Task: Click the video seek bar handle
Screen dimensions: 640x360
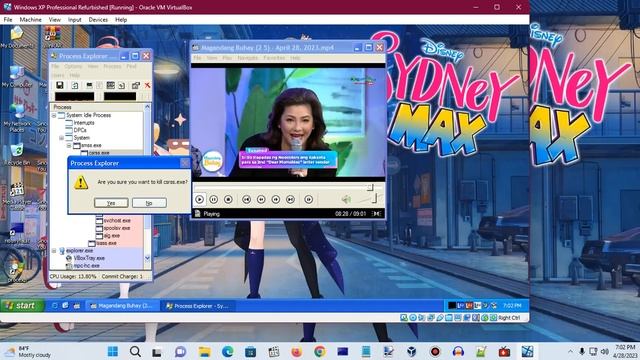Action: point(370,187)
